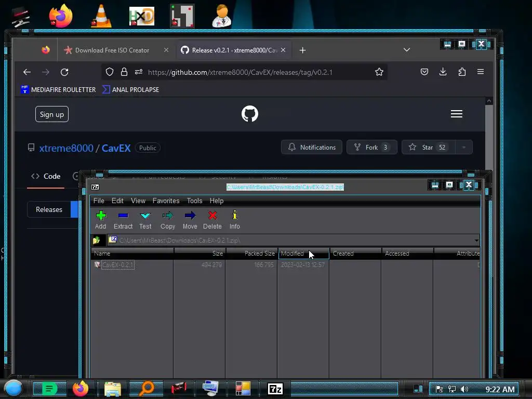
Task: Open the GitHub navigation hamburger menu
Action: (x=456, y=114)
